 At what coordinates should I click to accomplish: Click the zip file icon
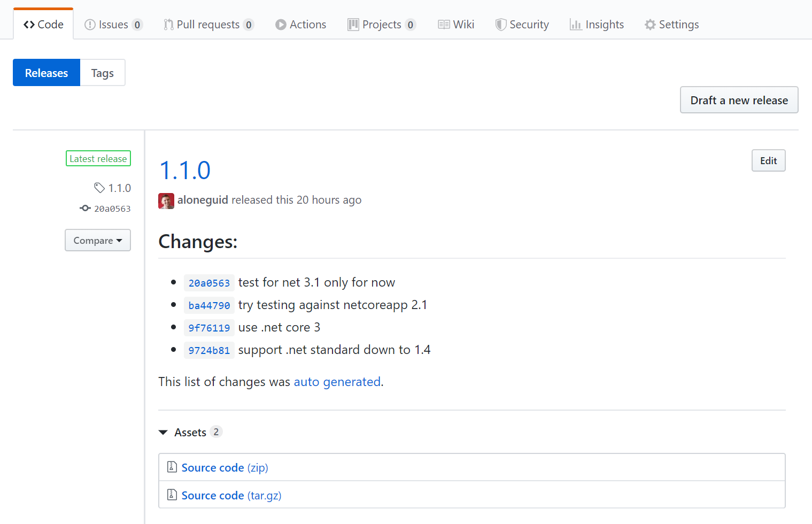(172, 467)
